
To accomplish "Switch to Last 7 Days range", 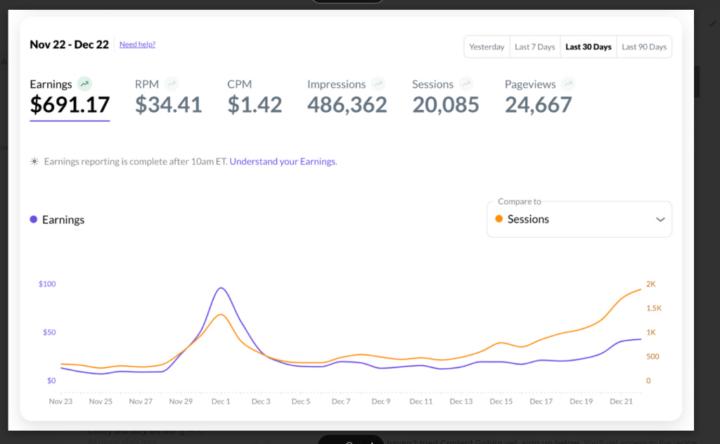I will pyautogui.click(x=534, y=47).
